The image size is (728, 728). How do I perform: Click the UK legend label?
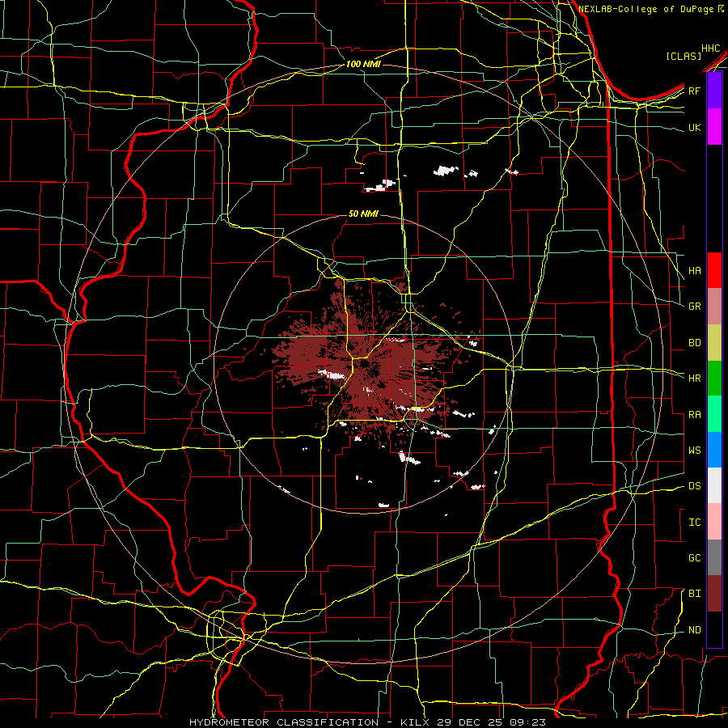695,127
